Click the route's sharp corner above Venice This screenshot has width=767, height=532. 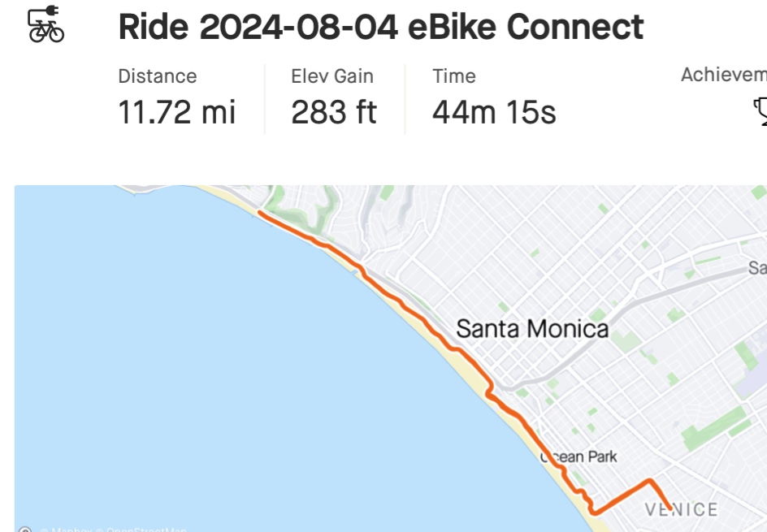click(x=648, y=481)
